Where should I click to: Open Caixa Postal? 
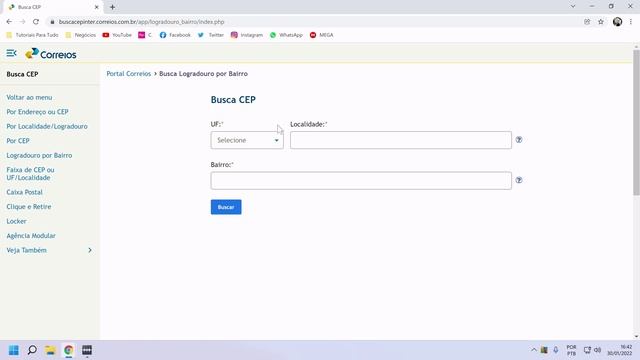coord(24,192)
